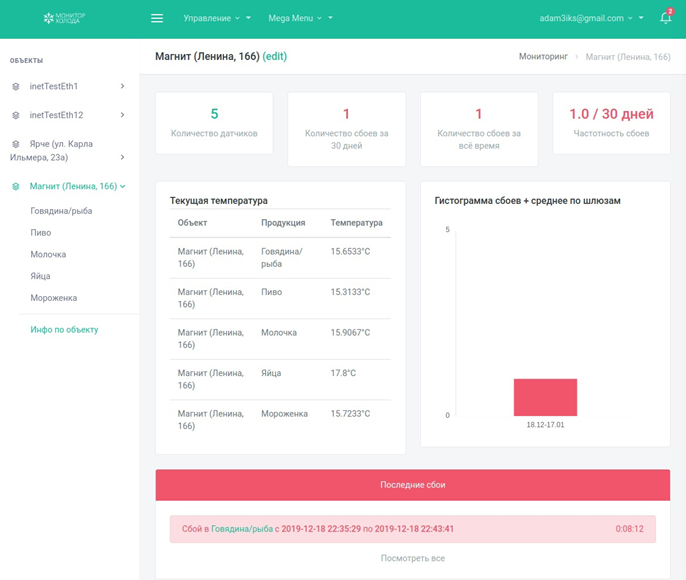The width and height of the screenshot is (686, 580).
Task: Click the Температура column header
Action: [356, 223]
